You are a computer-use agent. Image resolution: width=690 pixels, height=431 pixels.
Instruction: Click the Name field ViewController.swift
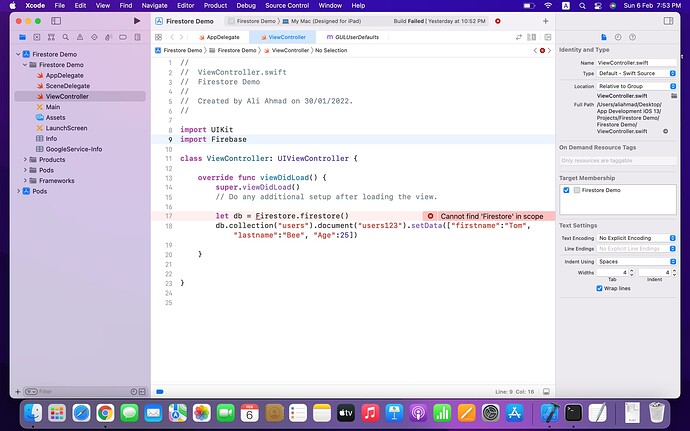636,63
